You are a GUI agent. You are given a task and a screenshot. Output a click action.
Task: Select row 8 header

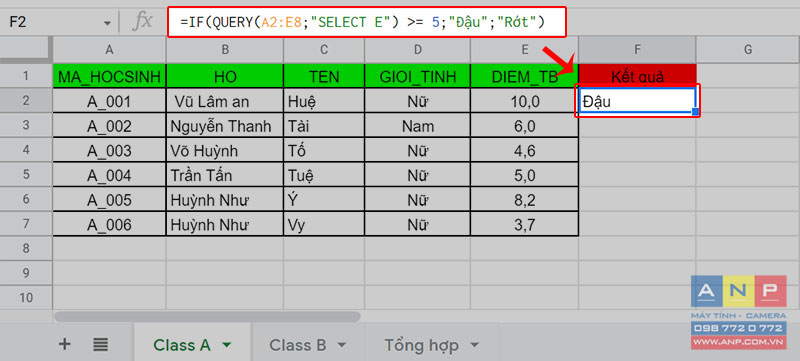tap(26, 248)
